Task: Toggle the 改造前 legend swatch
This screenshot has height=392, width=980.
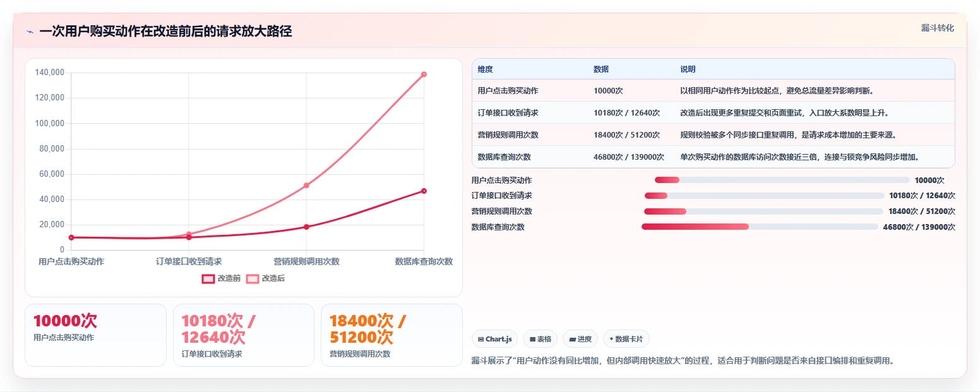Action: [x=208, y=278]
